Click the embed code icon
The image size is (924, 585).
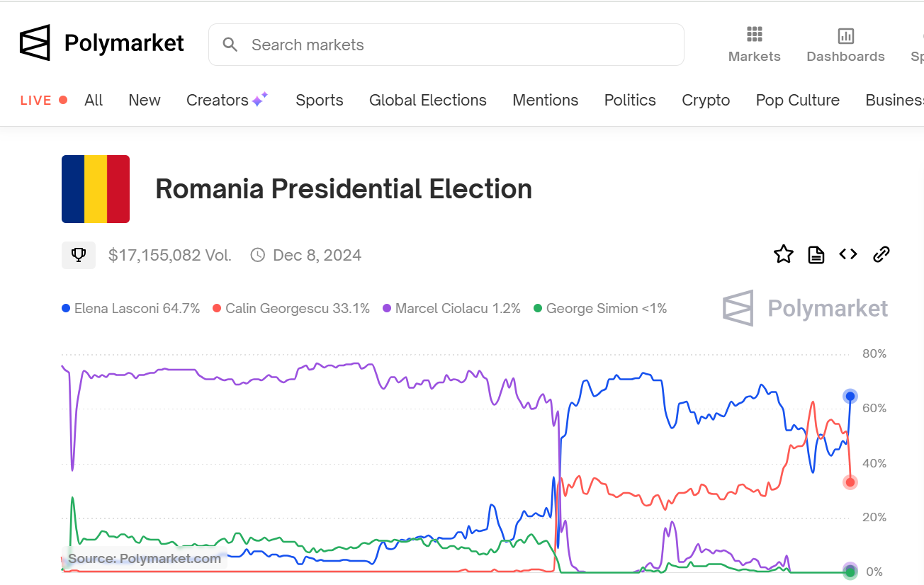(x=848, y=254)
